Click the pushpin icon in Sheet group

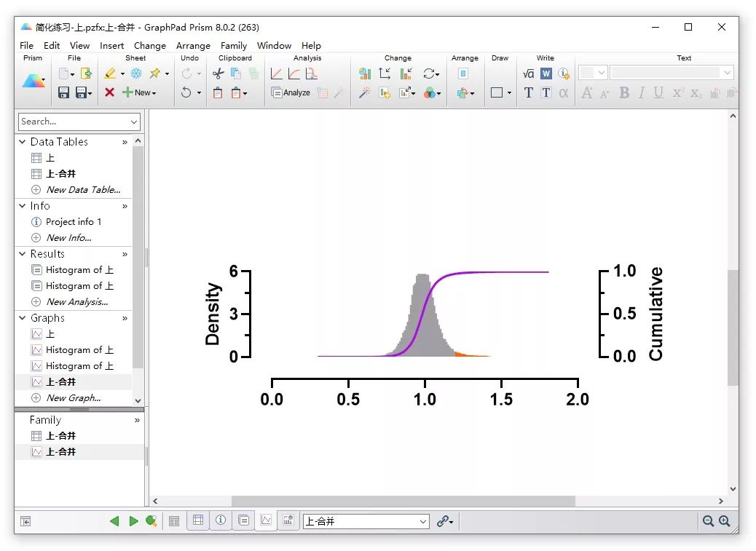click(x=154, y=74)
